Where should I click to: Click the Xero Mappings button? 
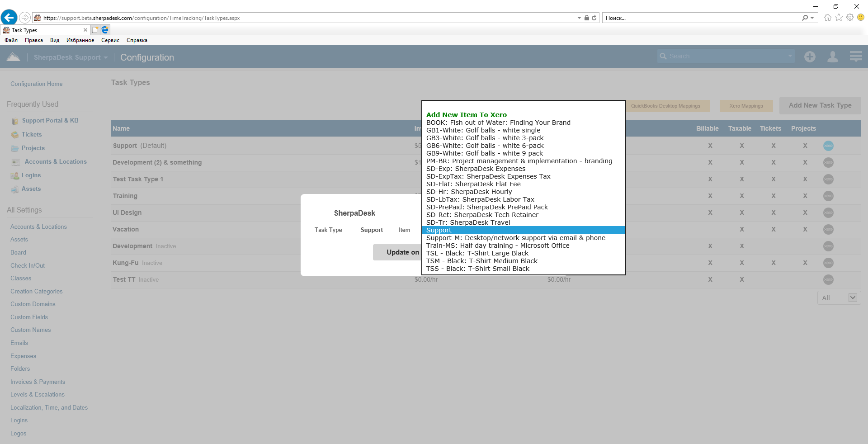coord(746,106)
